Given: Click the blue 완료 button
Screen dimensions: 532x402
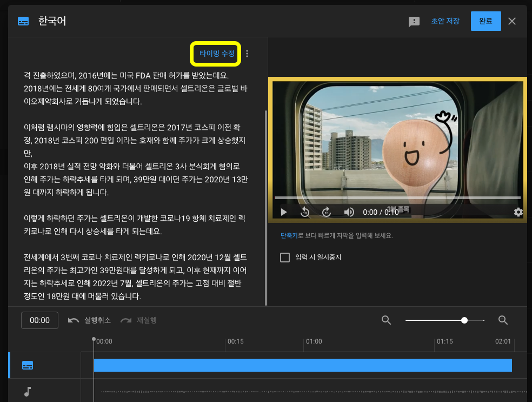Looking at the screenshot, I should click(x=486, y=21).
